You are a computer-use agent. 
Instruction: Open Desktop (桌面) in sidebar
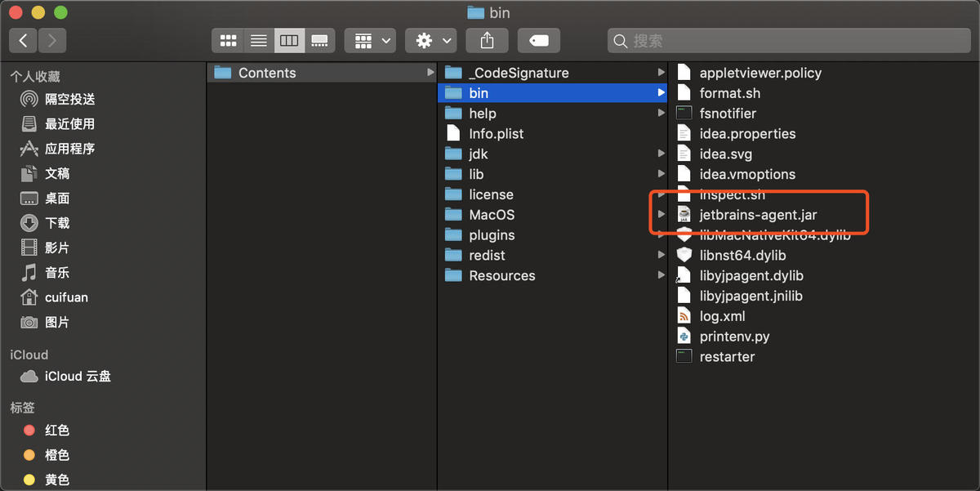46,199
